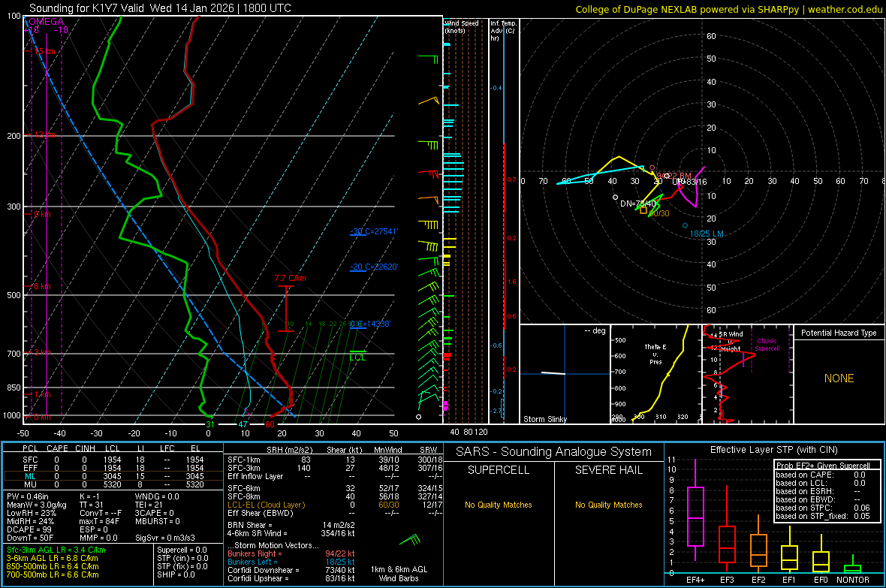Click the 1km & 6km AGL Wind Barbs caption
The height and width of the screenshot is (588, 886).
click(399, 574)
